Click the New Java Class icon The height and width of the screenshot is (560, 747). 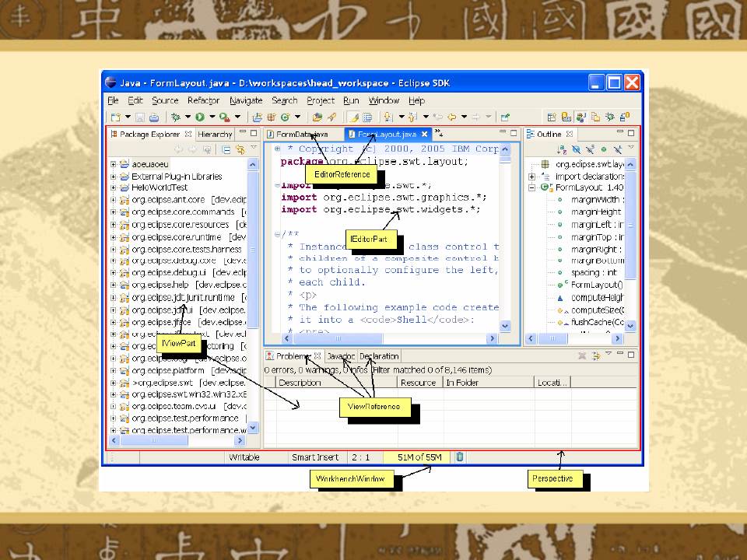point(286,117)
